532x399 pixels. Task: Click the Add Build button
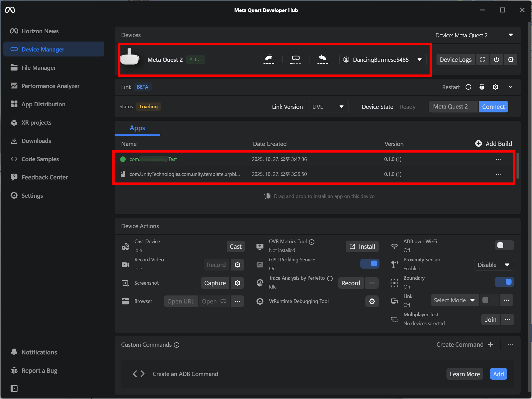(x=494, y=144)
